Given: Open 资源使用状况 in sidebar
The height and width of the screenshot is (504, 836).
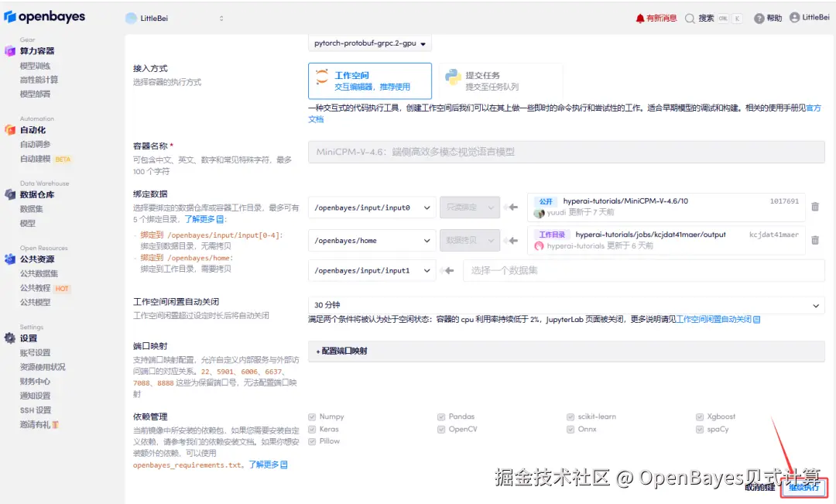Looking at the screenshot, I should tap(43, 367).
